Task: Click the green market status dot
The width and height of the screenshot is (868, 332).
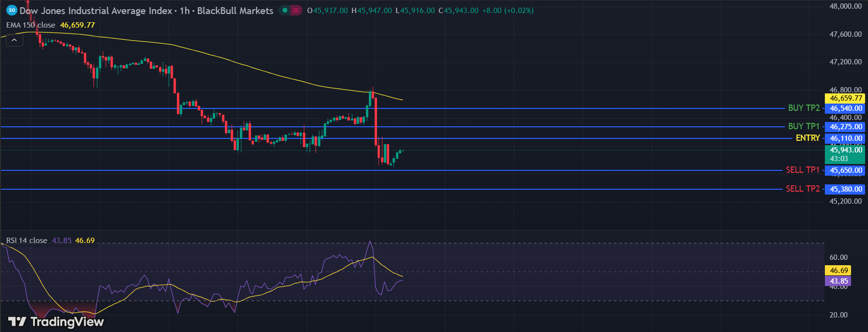Action: 285,10
